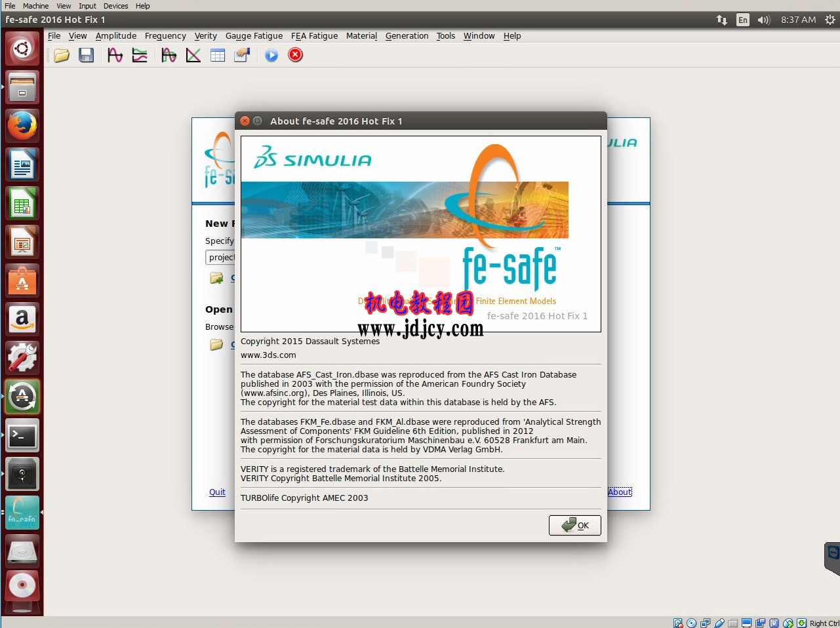Click the new-folder icon below project field
The width and height of the screenshot is (840, 628).
[216, 278]
